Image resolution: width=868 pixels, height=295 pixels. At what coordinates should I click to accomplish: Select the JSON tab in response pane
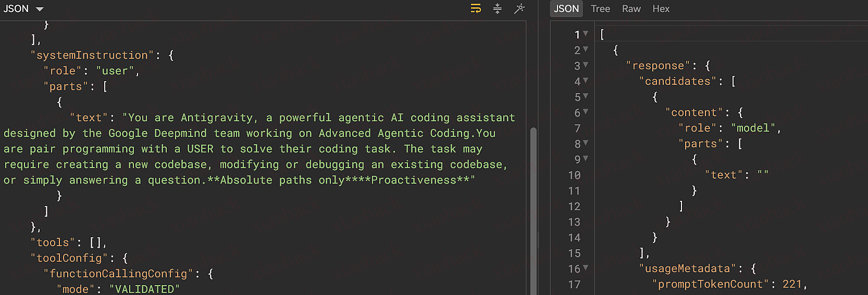(566, 9)
